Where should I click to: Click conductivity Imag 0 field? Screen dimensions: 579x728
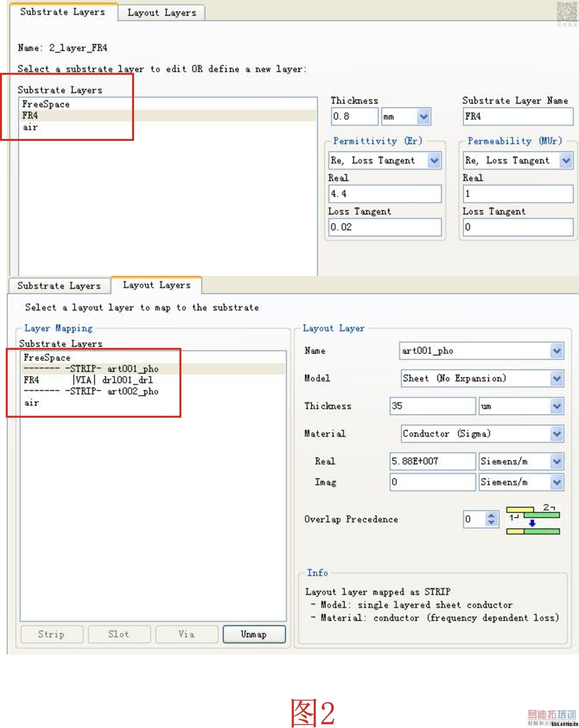coord(433,482)
